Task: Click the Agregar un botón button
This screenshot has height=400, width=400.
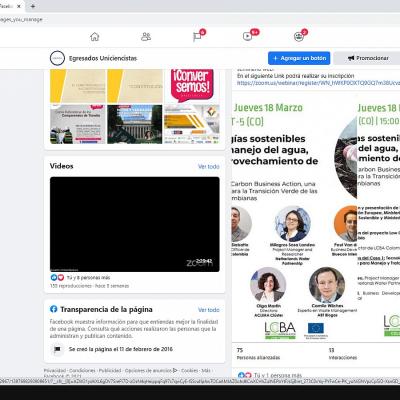Action: click(x=299, y=58)
